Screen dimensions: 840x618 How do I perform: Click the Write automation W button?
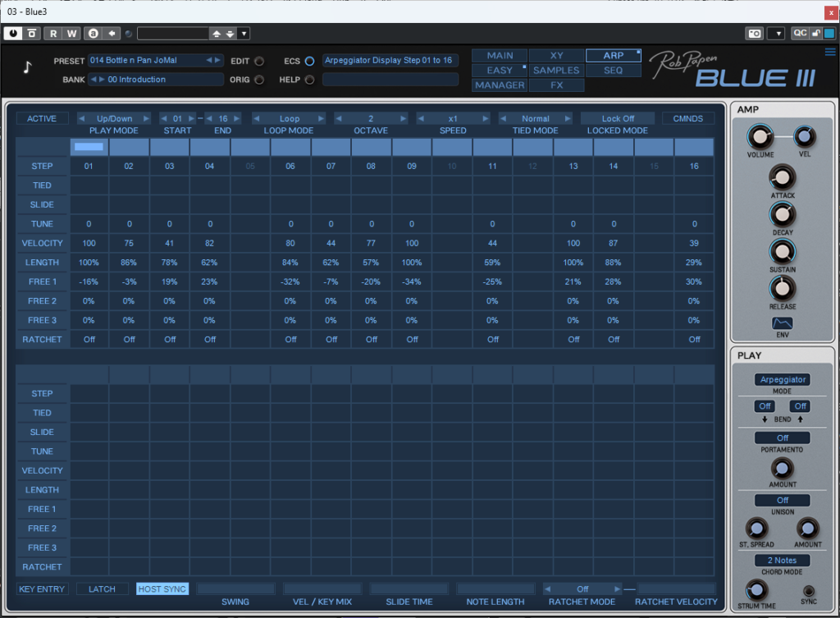72,34
